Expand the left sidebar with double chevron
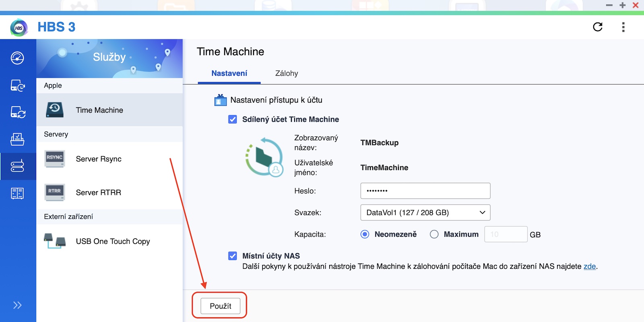644x322 pixels. 17,305
